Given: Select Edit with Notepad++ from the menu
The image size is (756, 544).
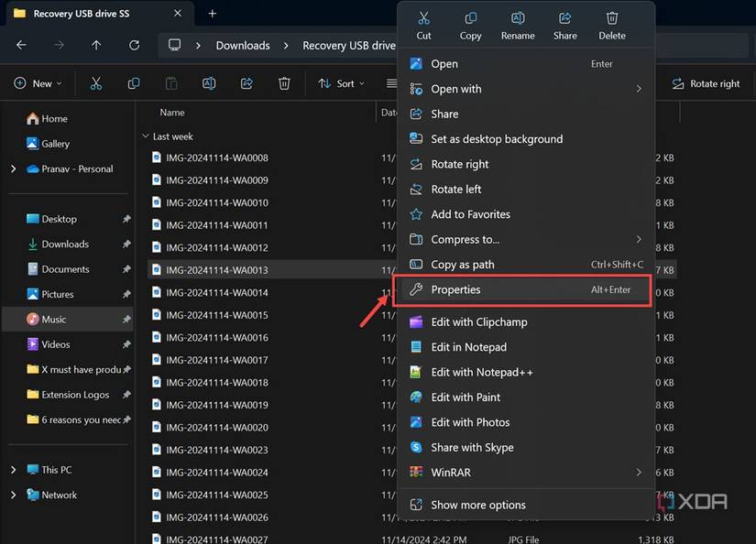Looking at the screenshot, I should pyautogui.click(x=482, y=372).
